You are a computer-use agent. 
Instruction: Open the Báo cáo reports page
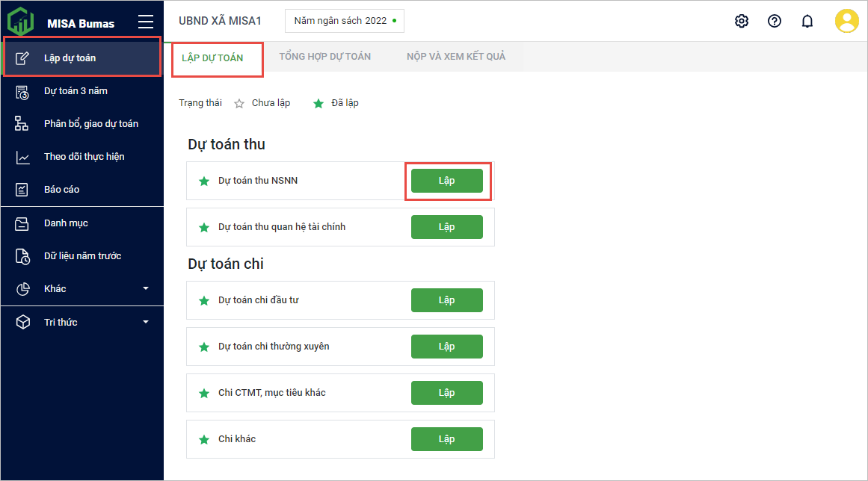coord(61,190)
